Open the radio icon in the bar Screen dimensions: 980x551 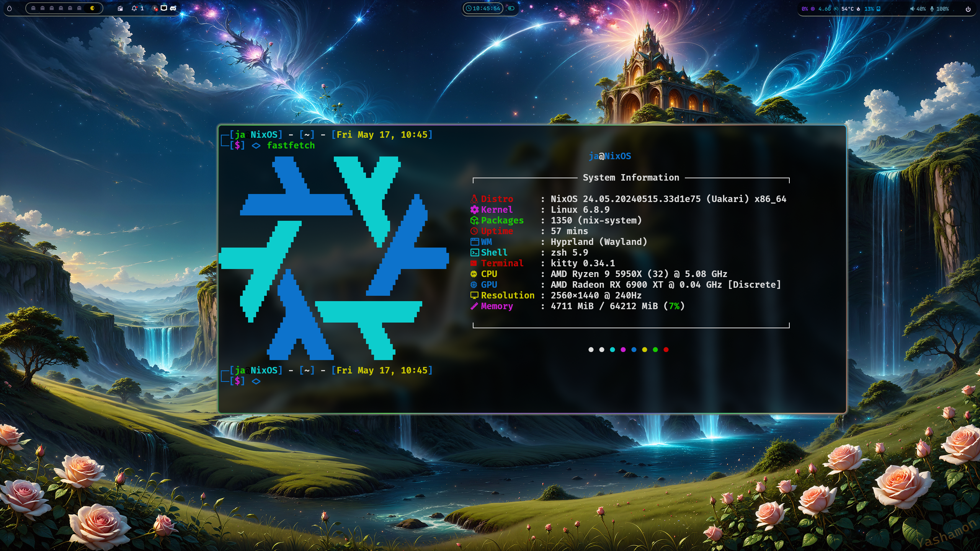[120, 8]
